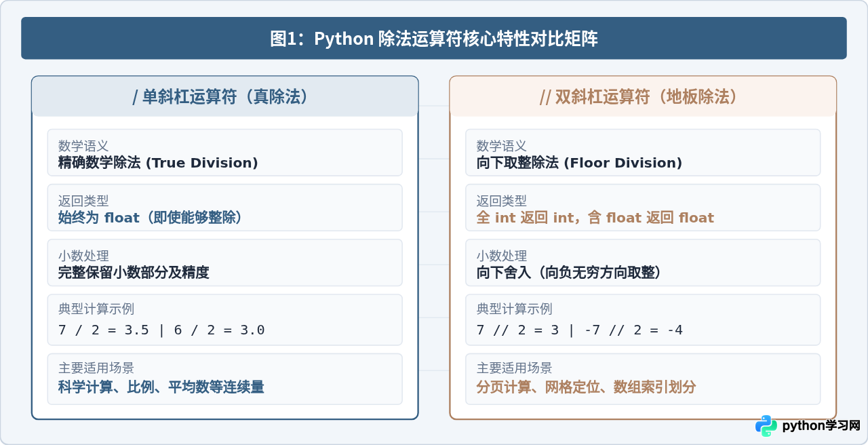Screen dimensions: 868x445
Task: Click '完整保留小数部分及精度' text
Action: point(134,273)
